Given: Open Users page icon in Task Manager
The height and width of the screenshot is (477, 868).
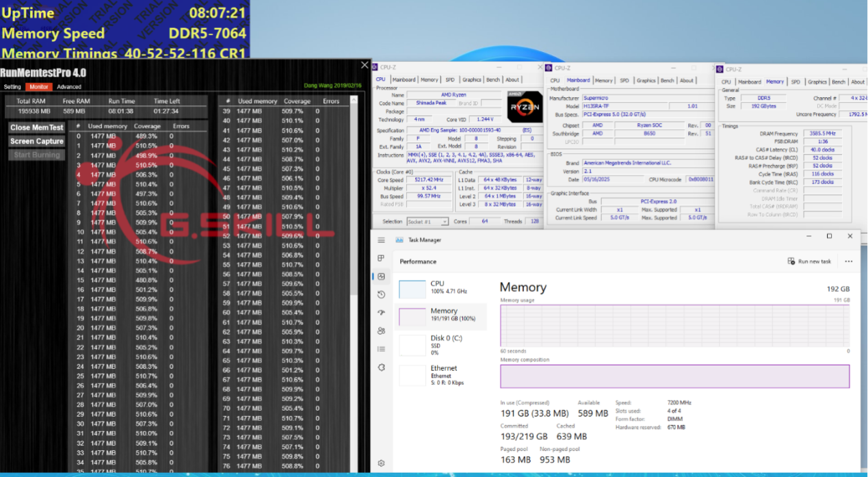Looking at the screenshot, I should click(381, 331).
